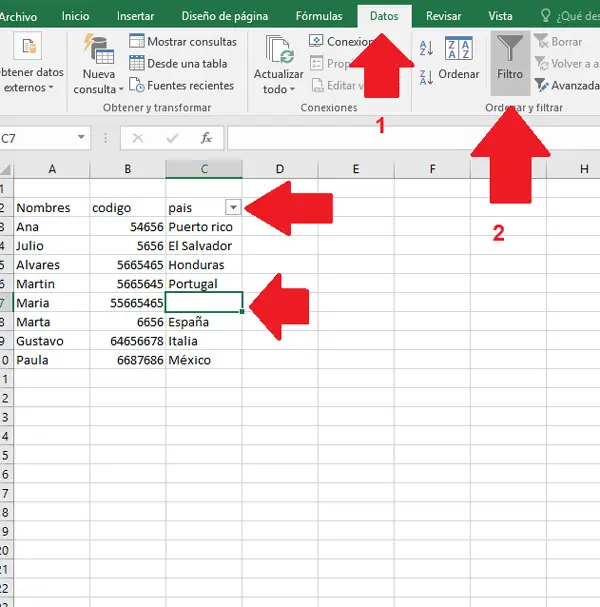Open the Fórmulas tab
Image resolution: width=600 pixels, height=607 pixels.
[x=319, y=16]
